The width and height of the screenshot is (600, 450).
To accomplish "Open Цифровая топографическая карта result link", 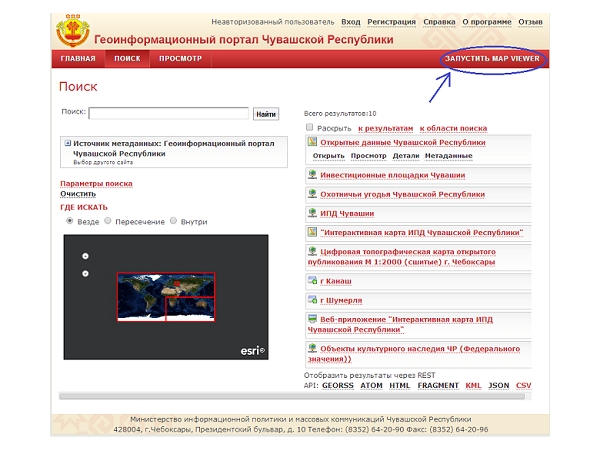I will [402, 257].
